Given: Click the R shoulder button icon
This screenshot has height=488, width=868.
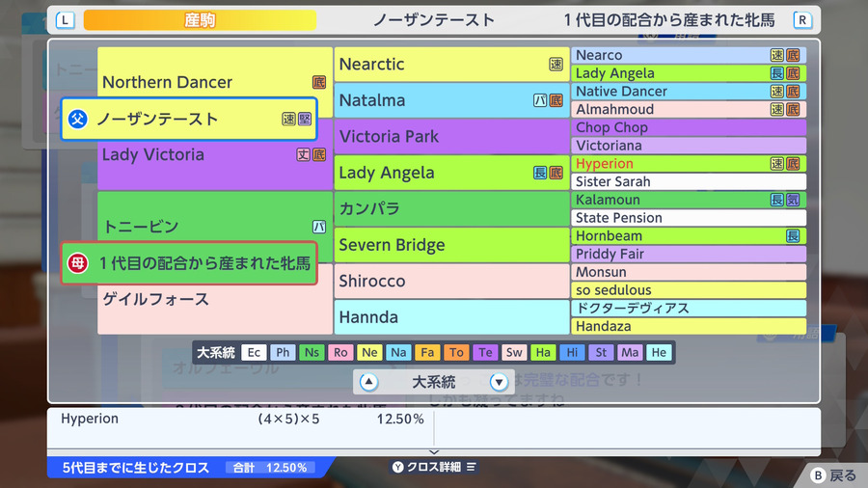Looking at the screenshot, I should (x=802, y=20).
